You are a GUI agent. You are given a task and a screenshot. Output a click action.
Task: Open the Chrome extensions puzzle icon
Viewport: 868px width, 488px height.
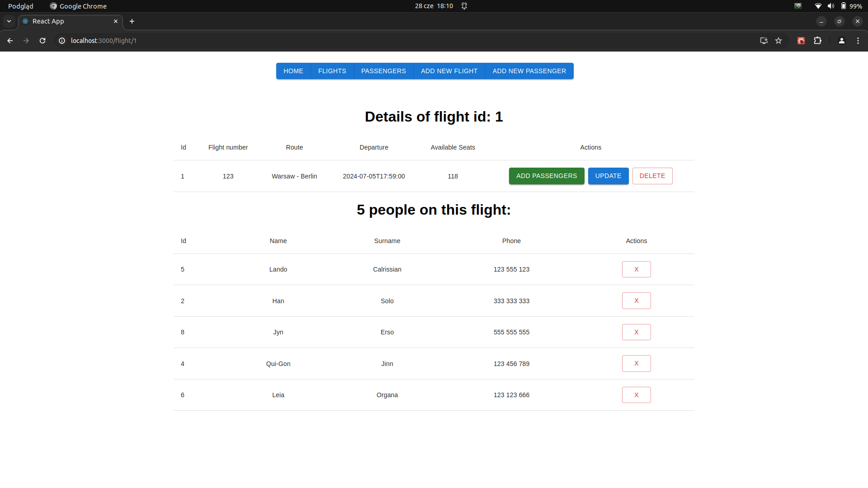coord(817,41)
